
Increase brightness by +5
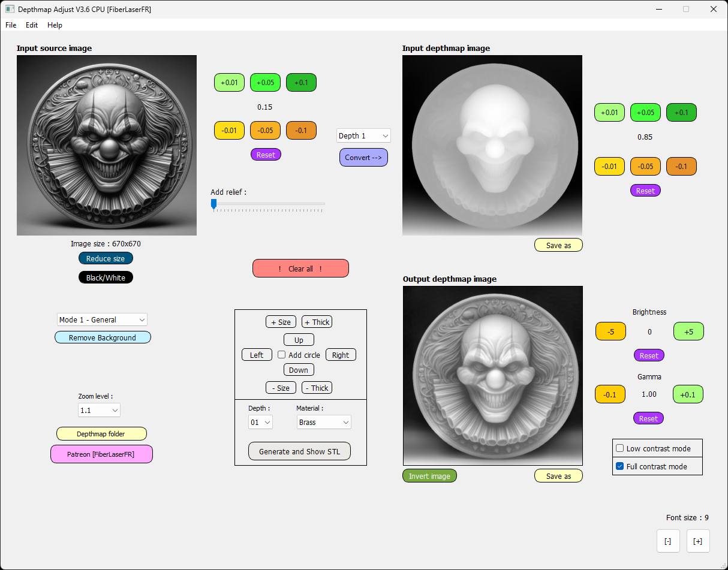tap(688, 331)
